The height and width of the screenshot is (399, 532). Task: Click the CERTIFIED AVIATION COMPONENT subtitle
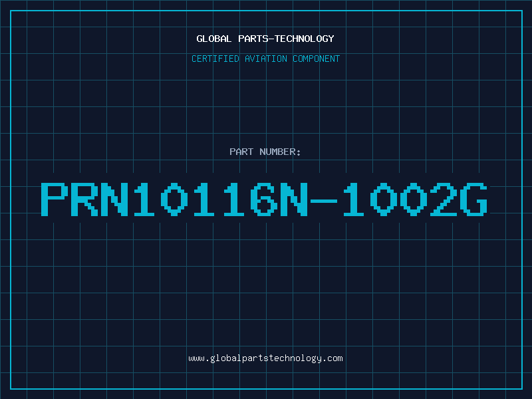[265, 59]
